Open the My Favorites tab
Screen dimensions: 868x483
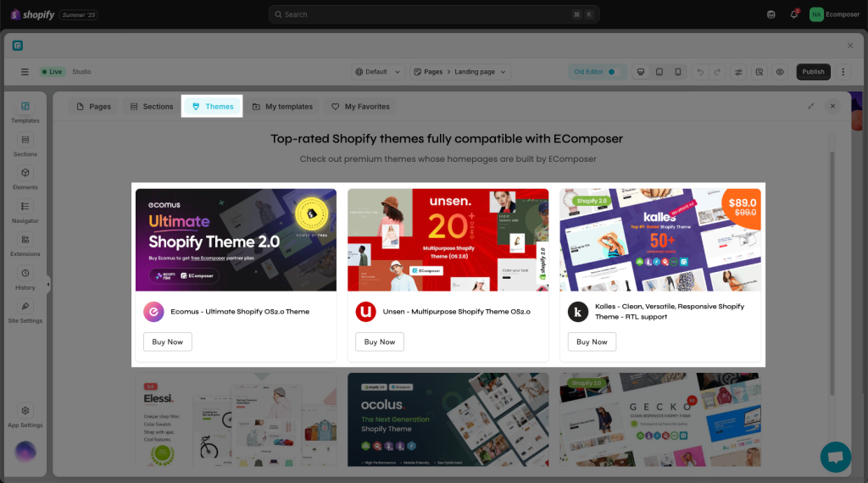coord(360,106)
